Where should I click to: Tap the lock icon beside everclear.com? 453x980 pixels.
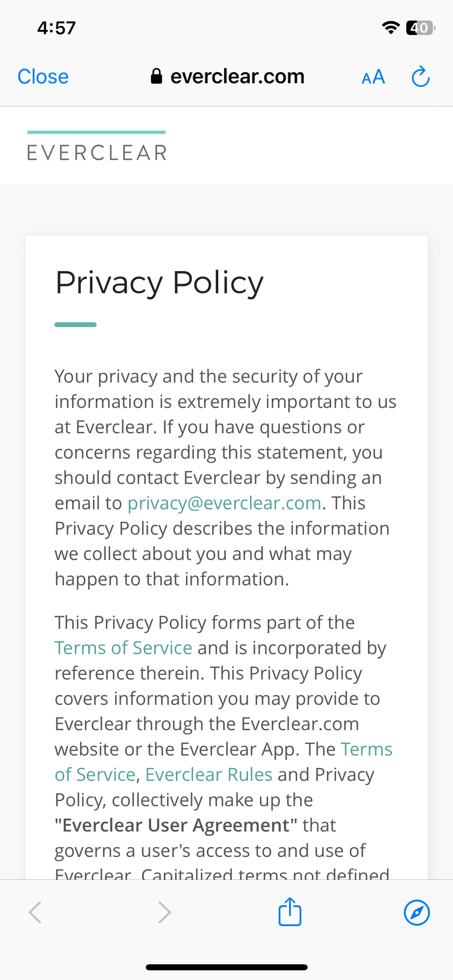coord(156,76)
